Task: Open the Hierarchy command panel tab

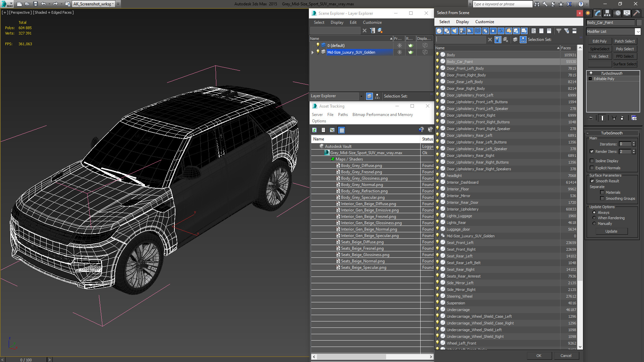Action: click(607, 13)
